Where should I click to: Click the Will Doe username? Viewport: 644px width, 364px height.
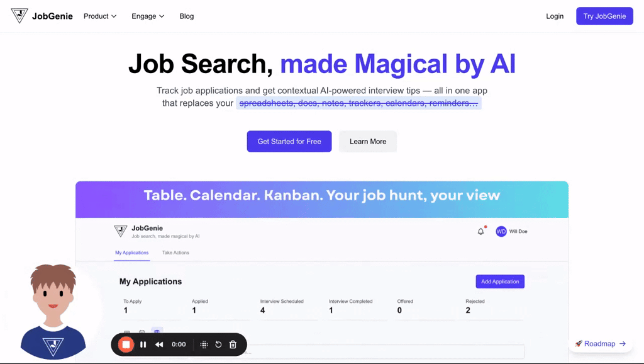[518, 232]
